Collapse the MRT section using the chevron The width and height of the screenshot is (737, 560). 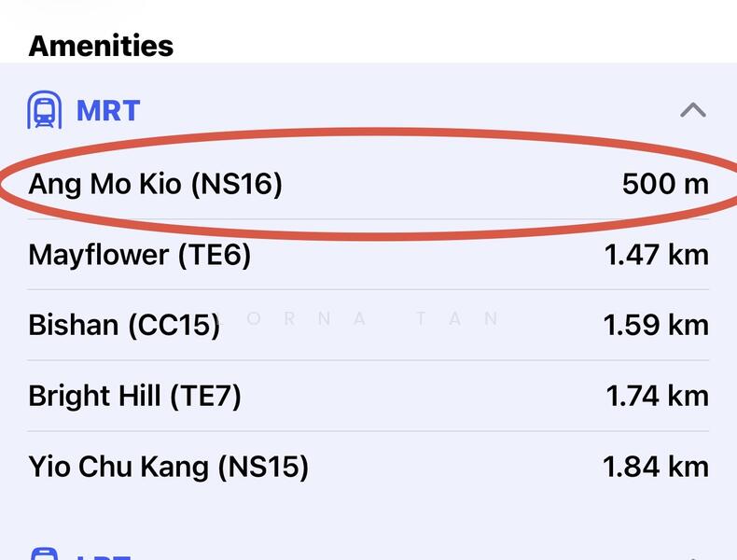(x=692, y=110)
